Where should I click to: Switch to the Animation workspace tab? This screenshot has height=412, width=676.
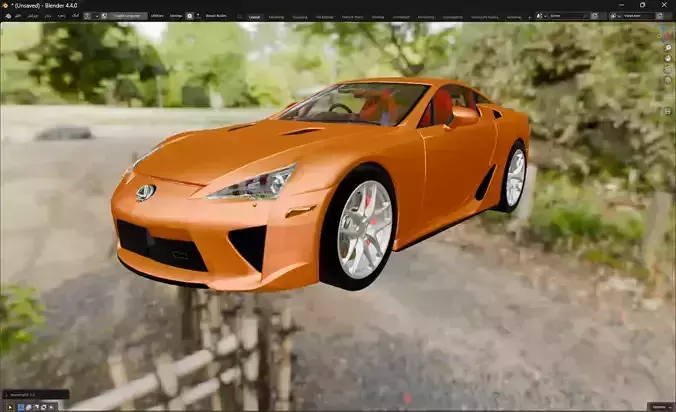(401, 17)
